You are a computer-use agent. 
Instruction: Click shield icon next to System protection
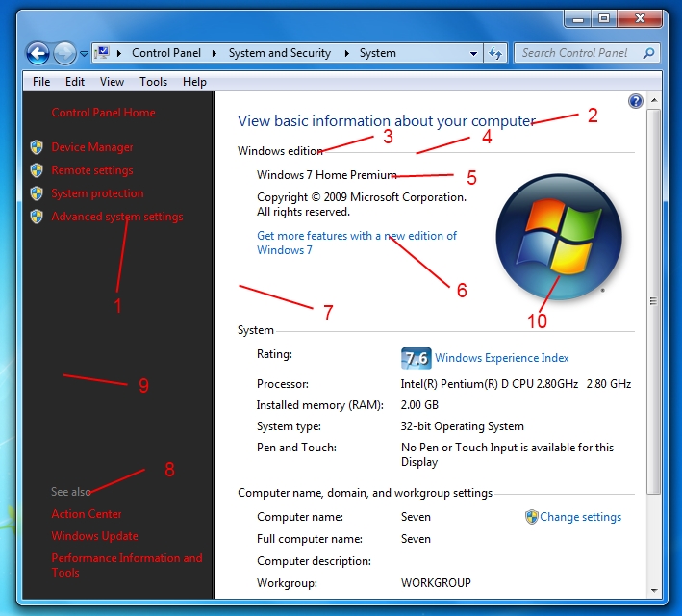tap(37, 193)
